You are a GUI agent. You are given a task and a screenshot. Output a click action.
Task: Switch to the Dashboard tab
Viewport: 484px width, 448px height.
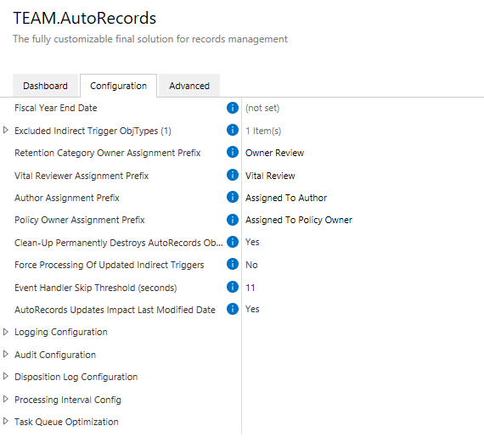[x=45, y=86]
